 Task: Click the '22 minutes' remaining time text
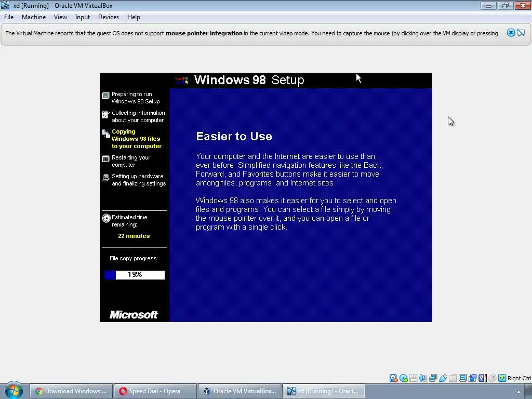point(134,236)
